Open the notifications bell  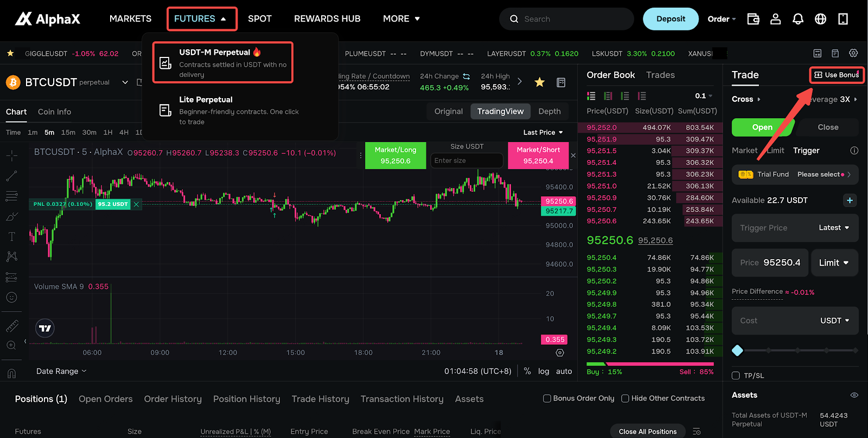click(798, 19)
